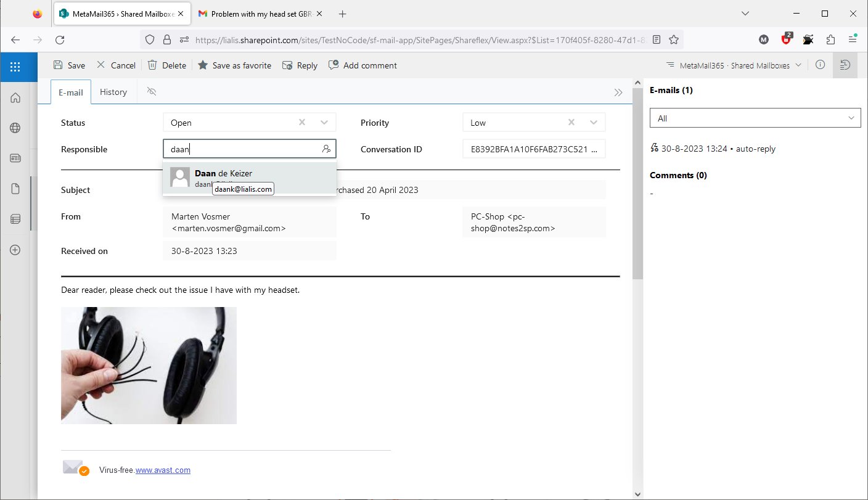The width and height of the screenshot is (868, 500).
Task: Click the create plus icon in left rail
Action: [15, 250]
